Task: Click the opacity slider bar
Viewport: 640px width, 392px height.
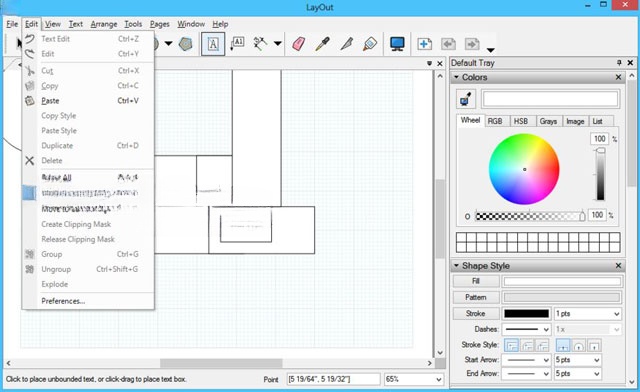Action: 530,216
